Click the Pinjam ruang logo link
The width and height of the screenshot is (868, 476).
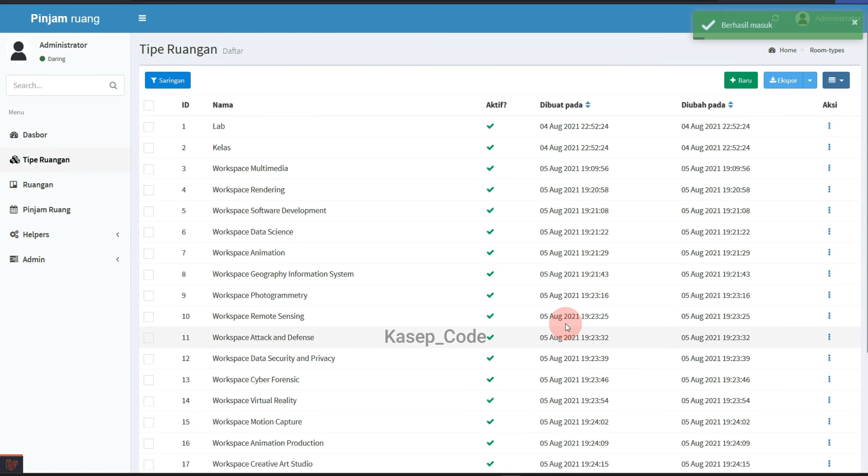[x=65, y=18]
